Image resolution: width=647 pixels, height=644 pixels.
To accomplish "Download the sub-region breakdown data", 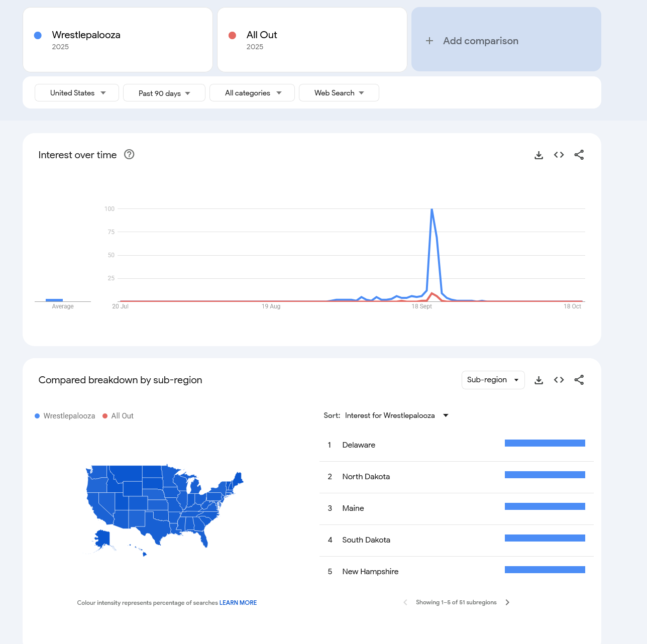I will tap(538, 380).
